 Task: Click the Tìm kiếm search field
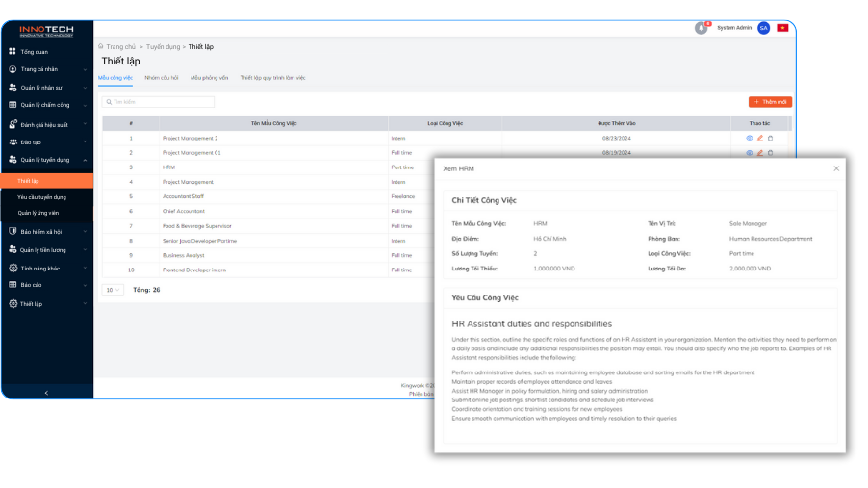159,101
